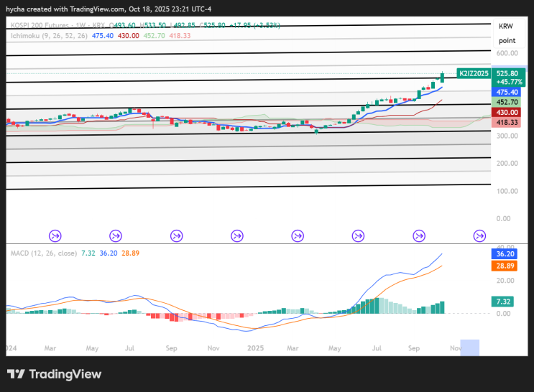Click Ichimoku legend value 430.00

[129, 35]
